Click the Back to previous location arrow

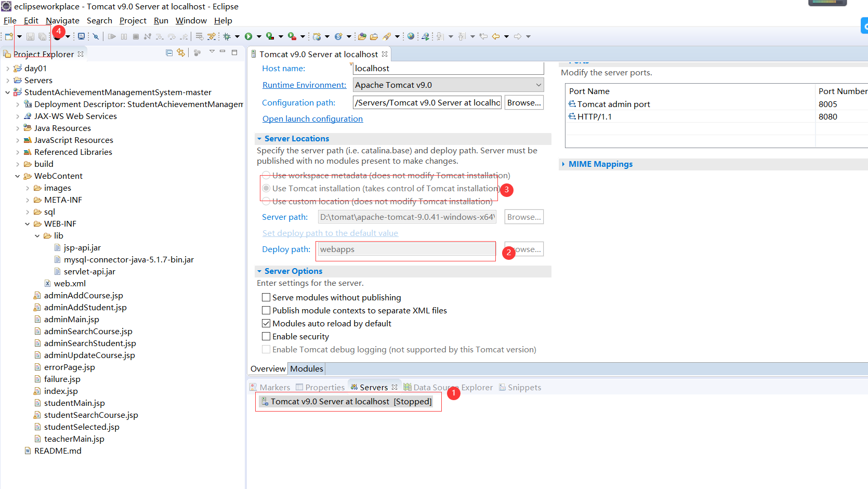(x=496, y=36)
